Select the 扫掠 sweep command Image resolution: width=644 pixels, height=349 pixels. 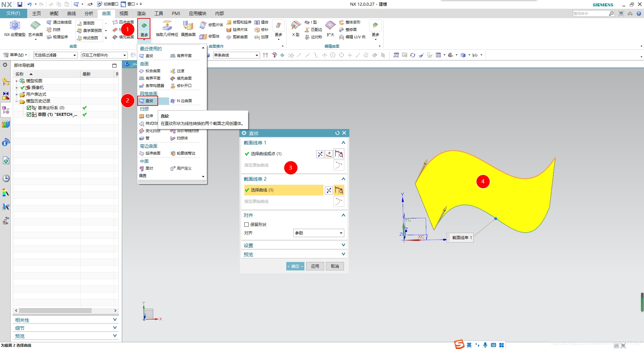pyautogui.click(x=54, y=30)
